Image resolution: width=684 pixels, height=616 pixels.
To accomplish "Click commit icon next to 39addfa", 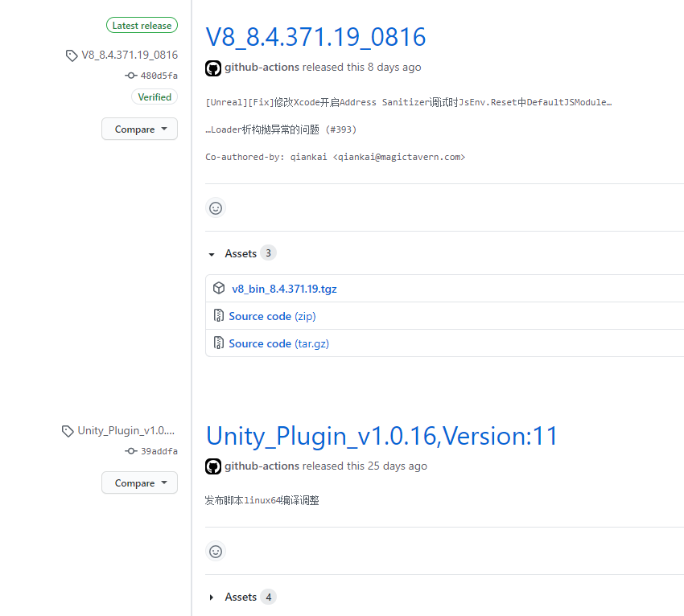I will point(130,451).
